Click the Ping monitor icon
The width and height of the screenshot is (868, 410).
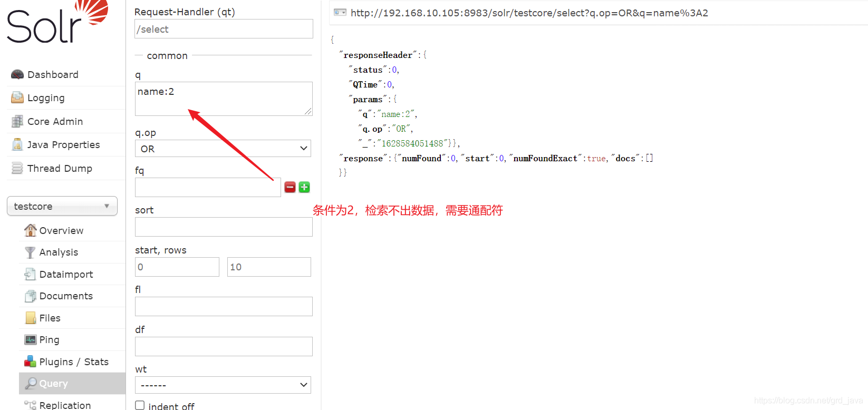[31, 340]
